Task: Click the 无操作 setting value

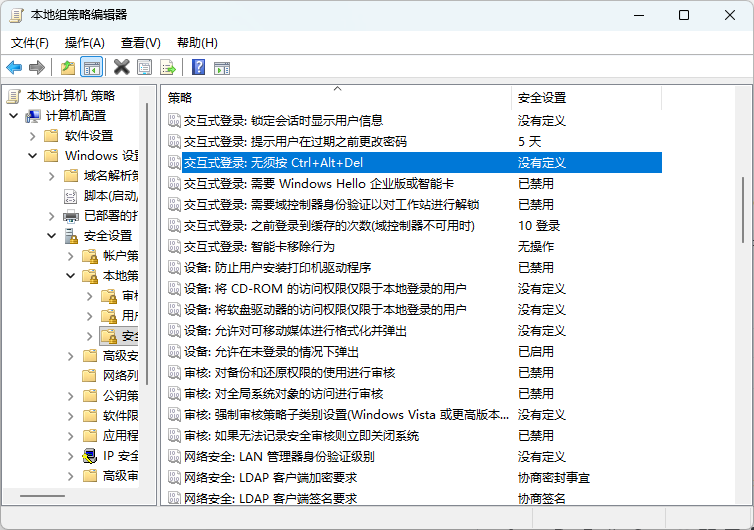Action: [x=536, y=247]
